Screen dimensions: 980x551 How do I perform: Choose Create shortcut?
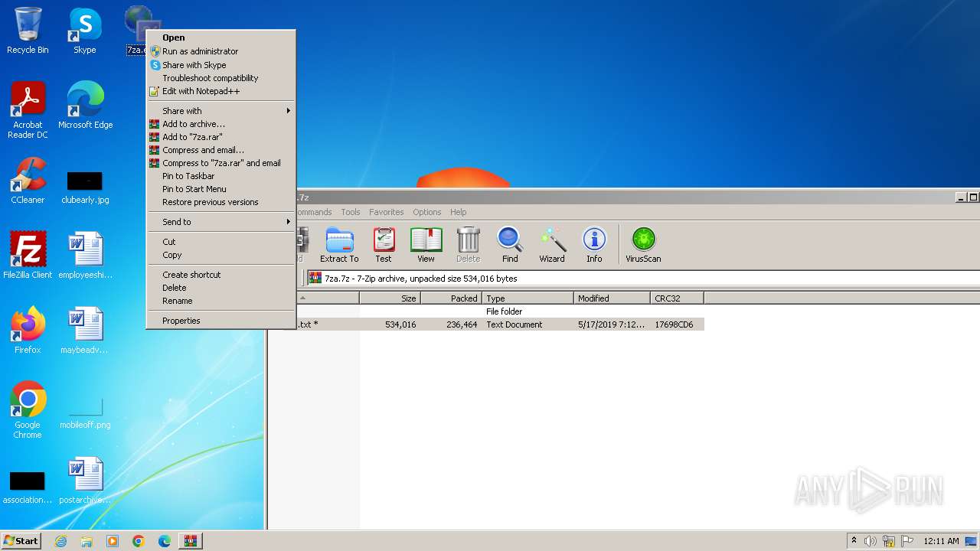pos(220,275)
